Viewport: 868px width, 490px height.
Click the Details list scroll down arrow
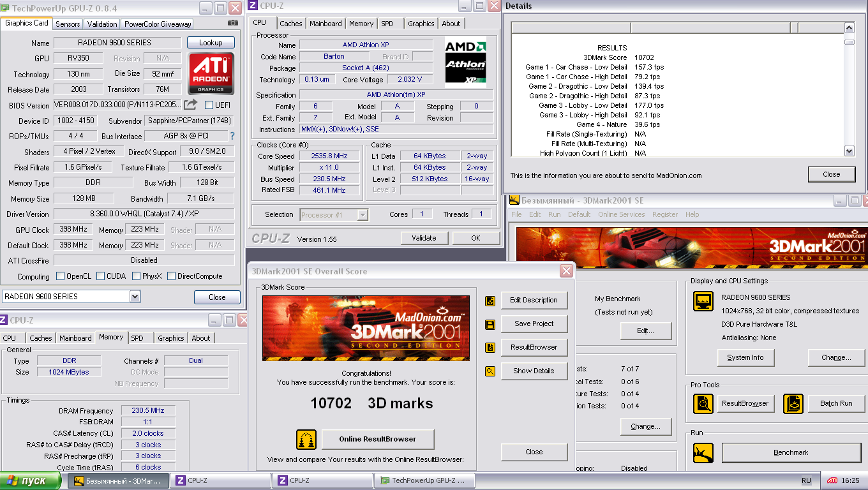tap(849, 151)
